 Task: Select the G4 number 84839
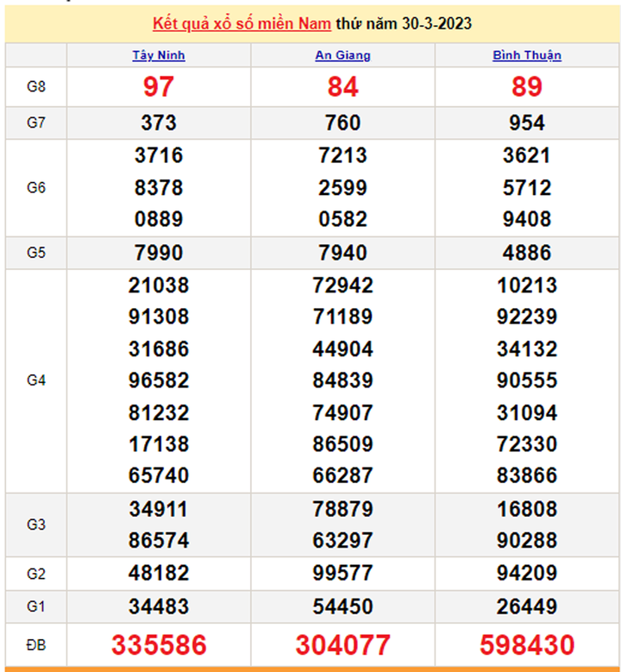[342, 380]
